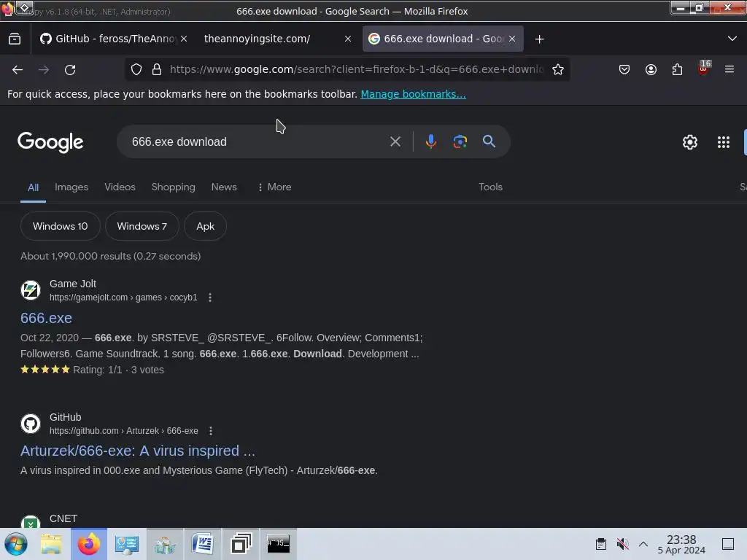Open Google quick settings gear

pos(690,142)
